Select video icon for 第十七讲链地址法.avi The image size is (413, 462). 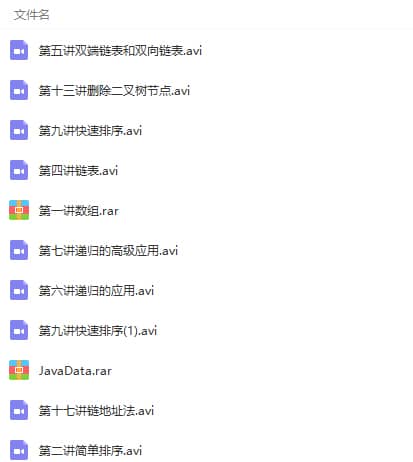click(x=19, y=410)
